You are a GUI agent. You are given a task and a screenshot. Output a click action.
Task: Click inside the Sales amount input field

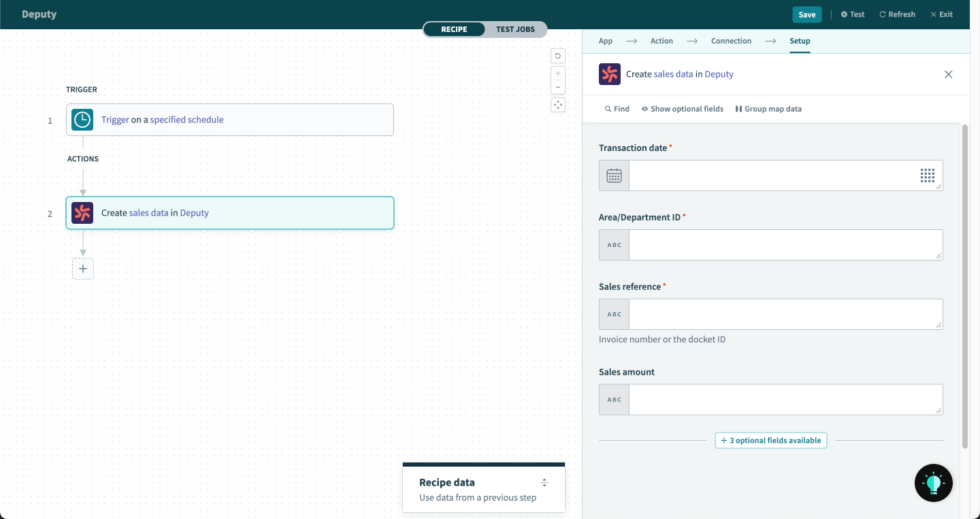(783, 399)
